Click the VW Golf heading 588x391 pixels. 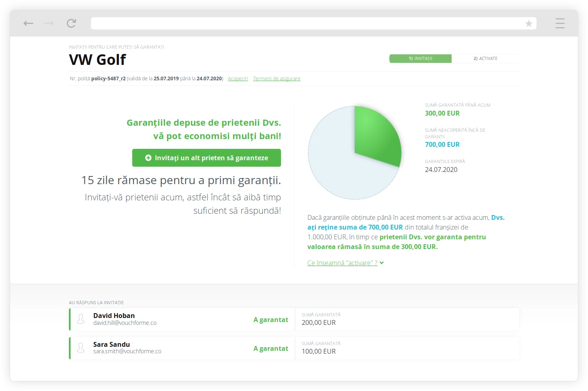tap(98, 60)
